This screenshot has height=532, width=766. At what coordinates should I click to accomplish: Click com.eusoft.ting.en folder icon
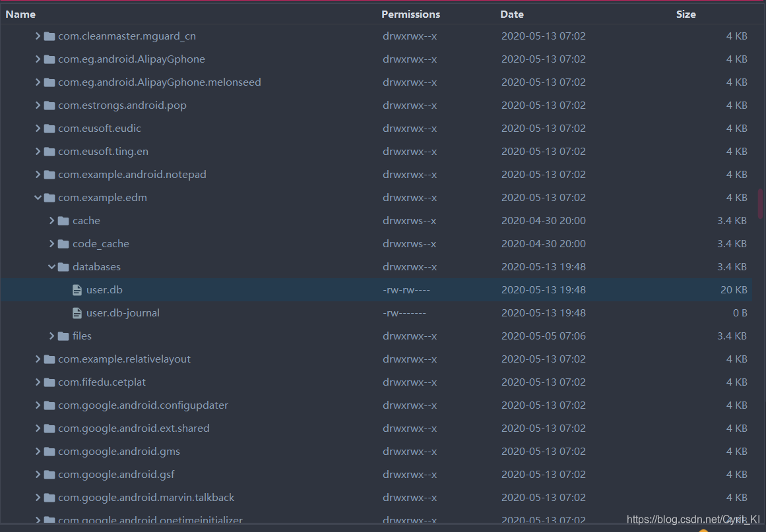[49, 152]
